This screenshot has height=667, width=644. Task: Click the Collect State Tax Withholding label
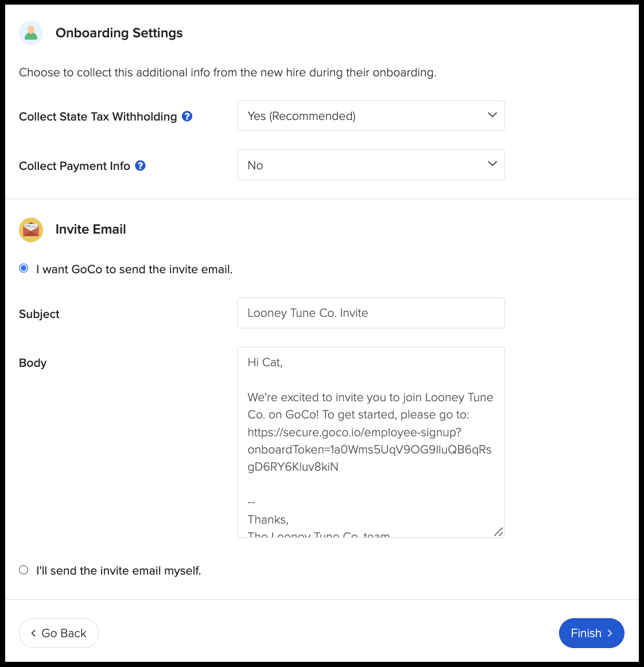pyautogui.click(x=98, y=117)
